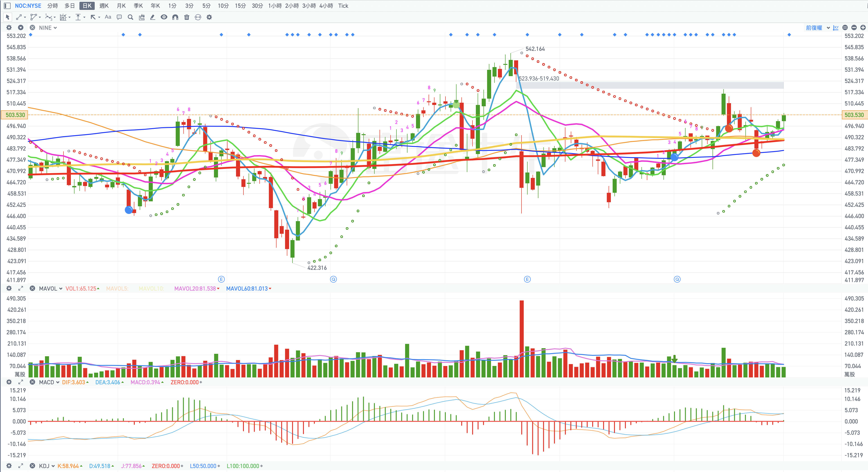Click the magnifier zoom tool

[130, 17]
